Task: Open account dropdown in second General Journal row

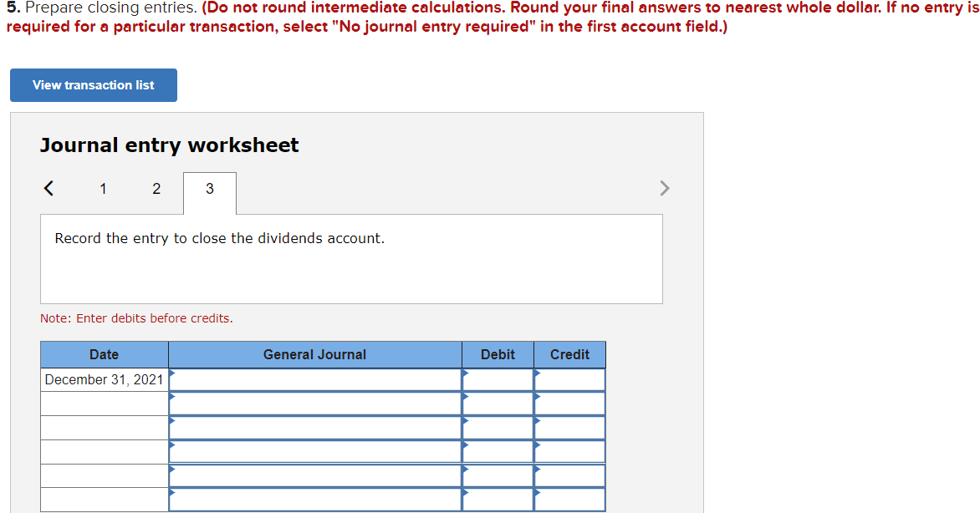Action: pyautogui.click(x=315, y=403)
